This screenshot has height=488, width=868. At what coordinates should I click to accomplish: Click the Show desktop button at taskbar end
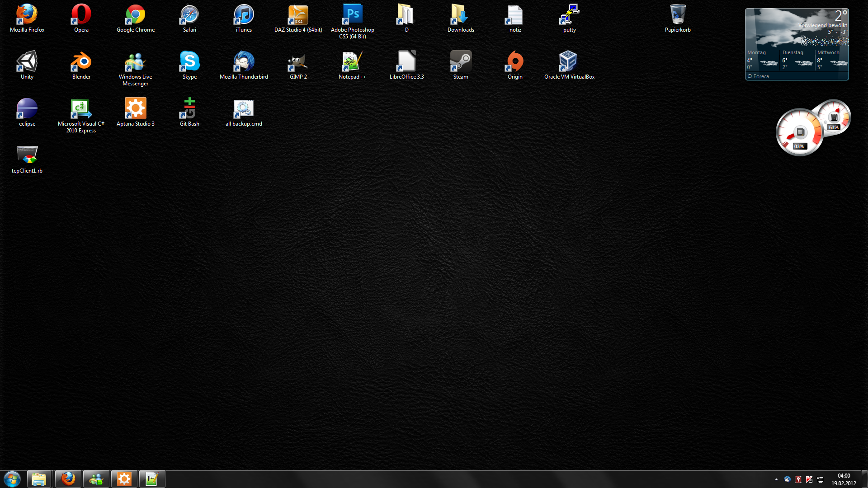tap(864, 479)
